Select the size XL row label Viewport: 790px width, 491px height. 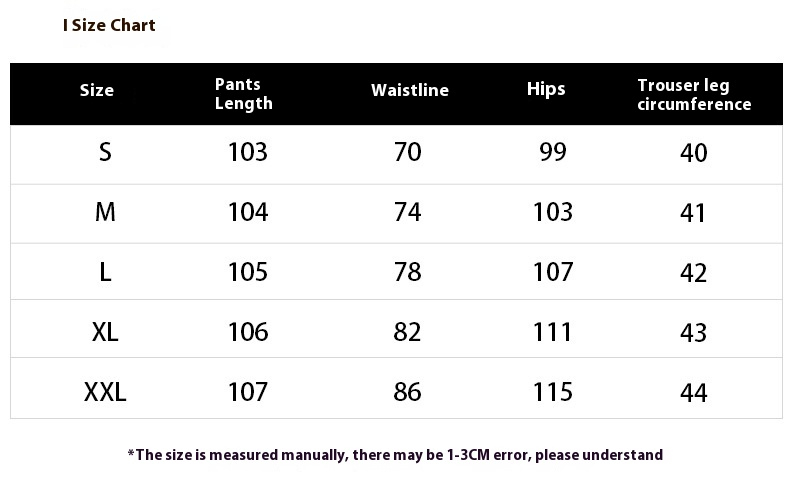(105, 332)
